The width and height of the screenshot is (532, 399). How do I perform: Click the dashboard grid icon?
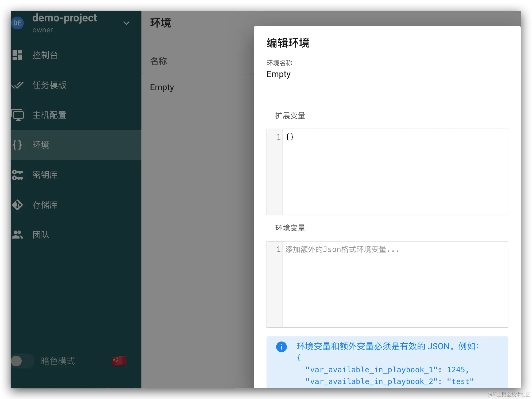point(17,55)
